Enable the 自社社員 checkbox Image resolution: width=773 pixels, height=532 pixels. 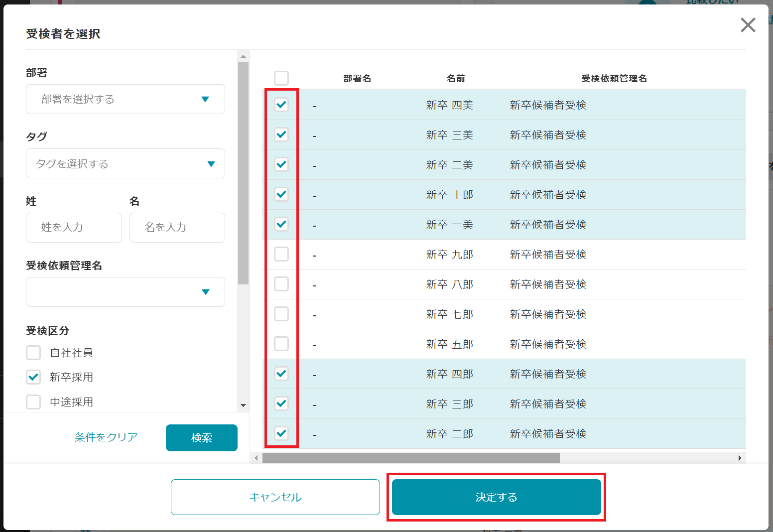click(33, 353)
